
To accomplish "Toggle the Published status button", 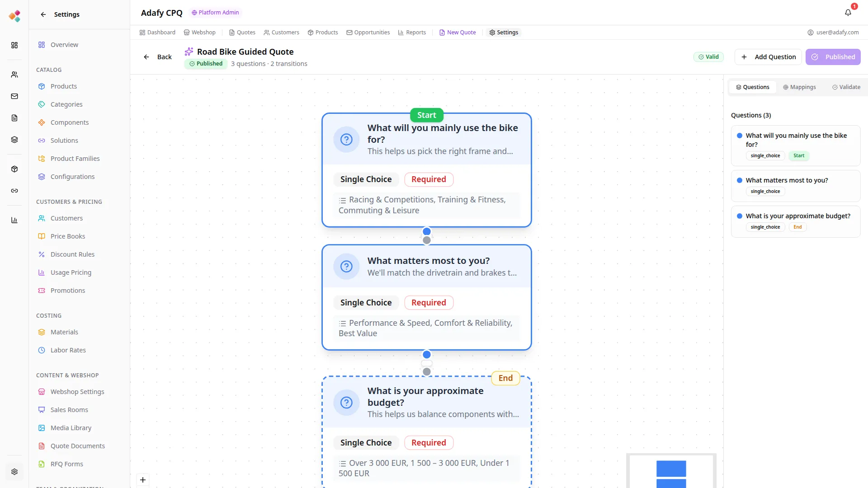I will point(833,57).
